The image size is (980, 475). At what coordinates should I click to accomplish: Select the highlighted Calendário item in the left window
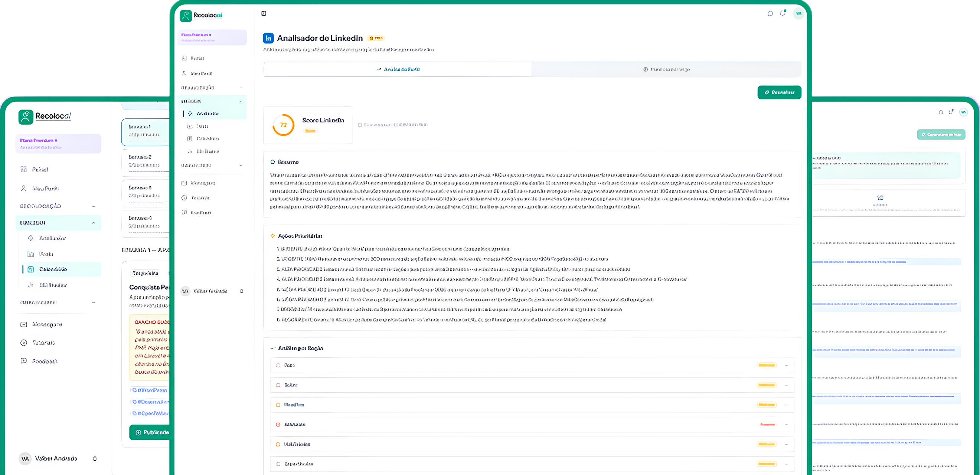[x=61, y=269]
